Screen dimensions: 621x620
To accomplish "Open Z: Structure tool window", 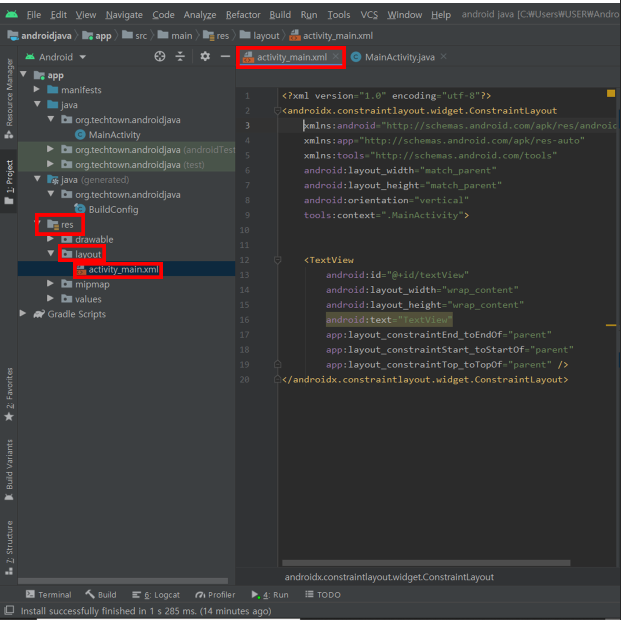I will pos(9,548).
